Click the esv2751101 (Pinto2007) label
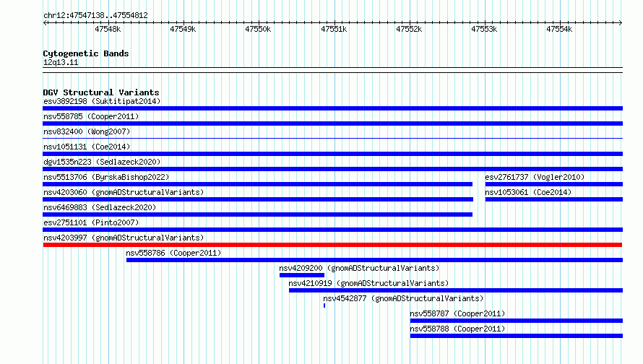643x364 pixels. coord(91,222)
